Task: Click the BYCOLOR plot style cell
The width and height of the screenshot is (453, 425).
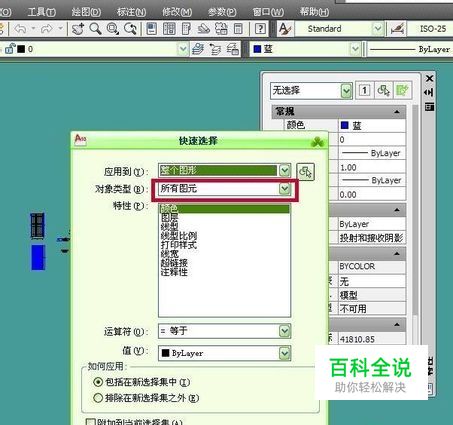Action: (372, 266)
